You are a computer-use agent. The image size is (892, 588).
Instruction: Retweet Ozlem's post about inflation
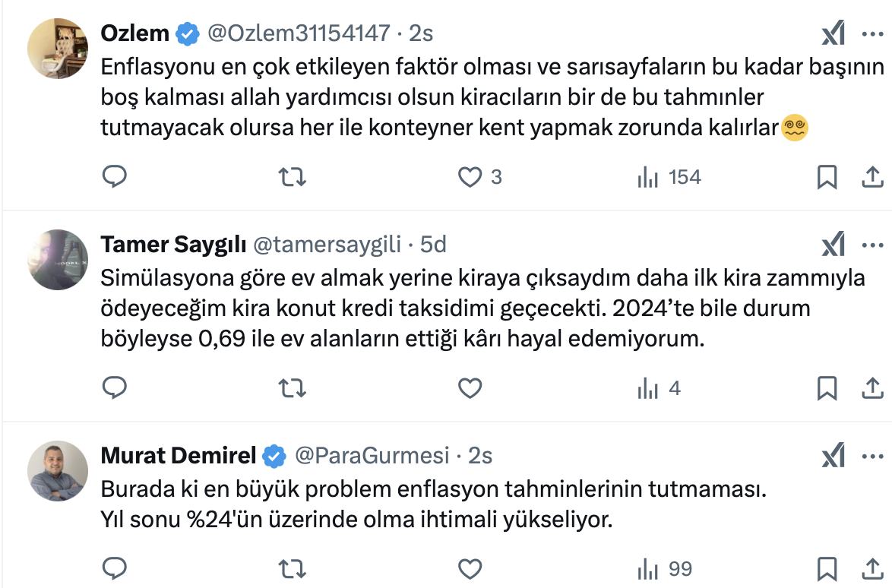[x=293, y=177]
